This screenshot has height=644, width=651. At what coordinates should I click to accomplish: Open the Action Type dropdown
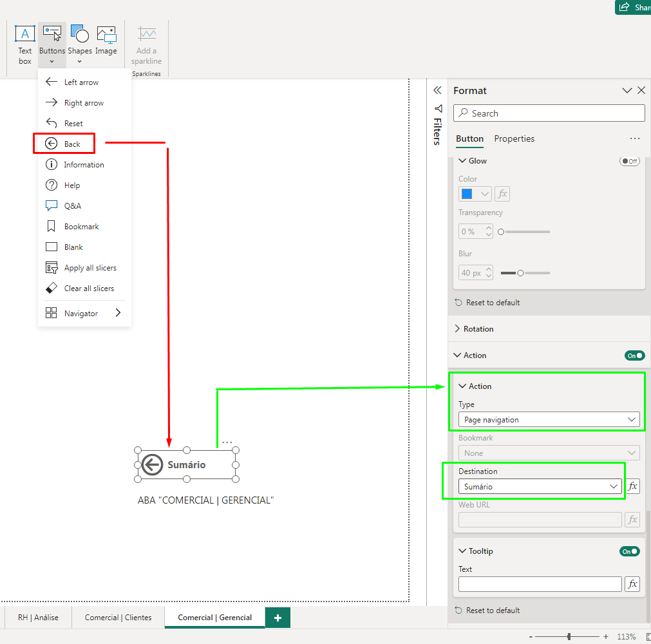click(x=549, y=420)
